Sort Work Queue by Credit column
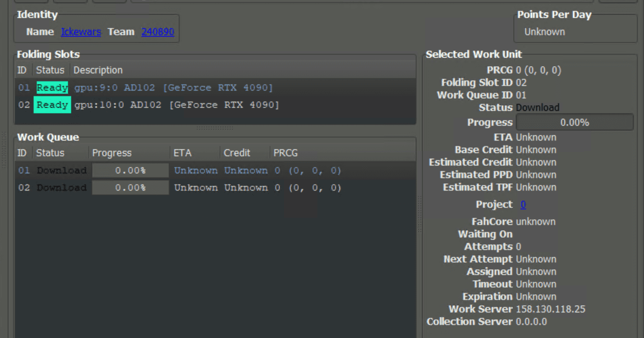Screen dimensions: 644x338 [237, 153]
